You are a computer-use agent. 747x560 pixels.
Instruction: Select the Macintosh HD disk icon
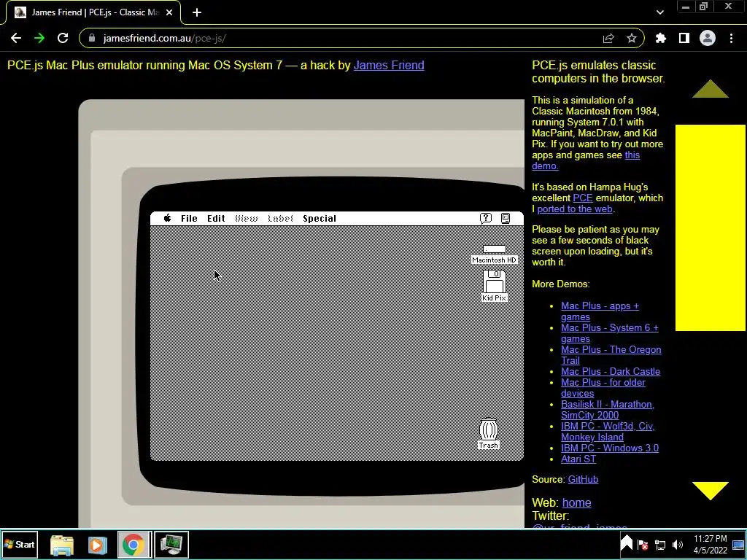click(495, 254)
